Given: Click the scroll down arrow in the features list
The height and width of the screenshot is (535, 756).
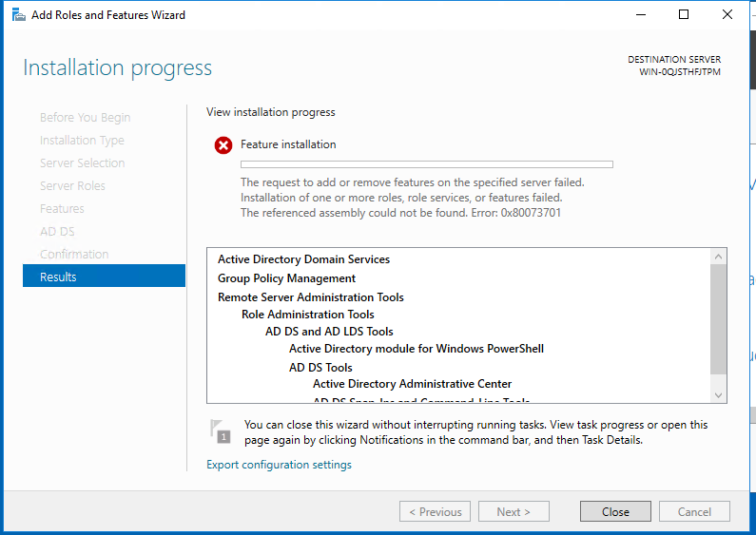Looking at the screenshot, I should [718, 395].
